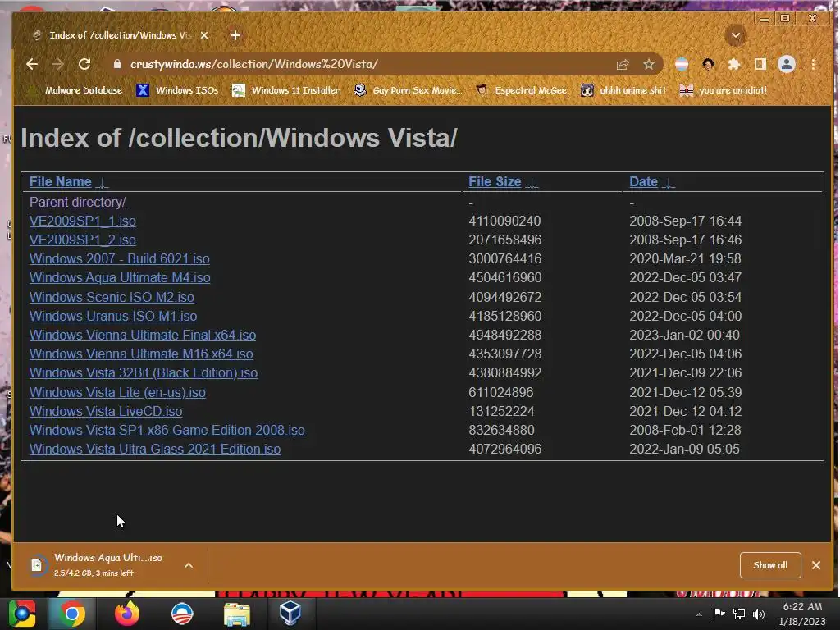Image resolution: width=840 pixels, height=630 pixels.
Task: Close the Index of /collection tab
Action: (x=204, y=35)
